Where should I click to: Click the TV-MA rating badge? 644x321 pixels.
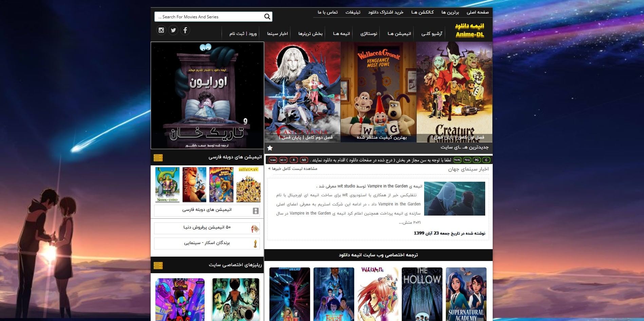pos(273,160)
